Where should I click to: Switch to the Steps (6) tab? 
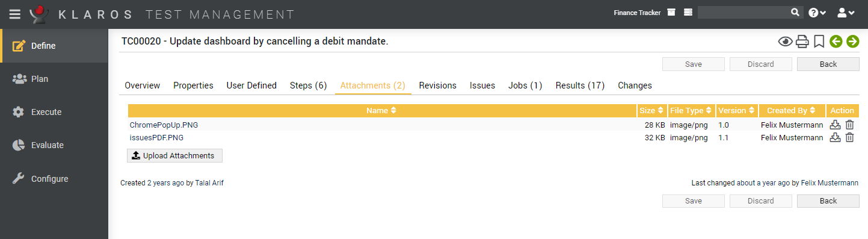[x=308, y=85]
